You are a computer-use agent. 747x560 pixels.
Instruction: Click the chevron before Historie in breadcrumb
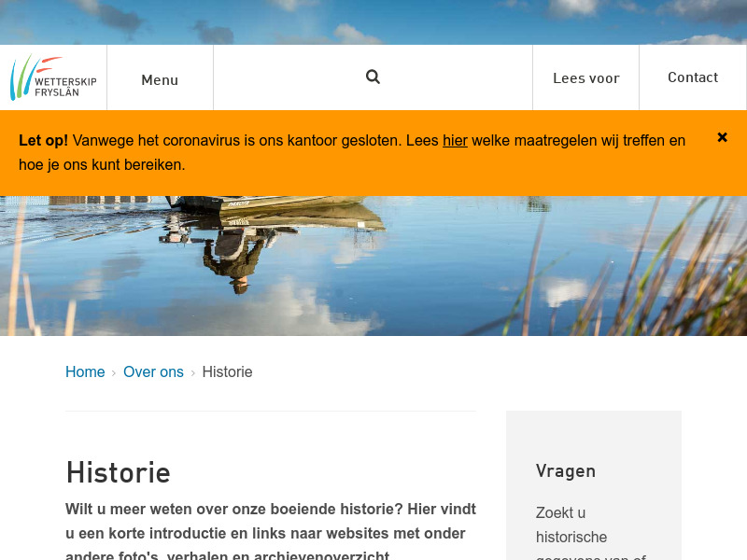192,372
